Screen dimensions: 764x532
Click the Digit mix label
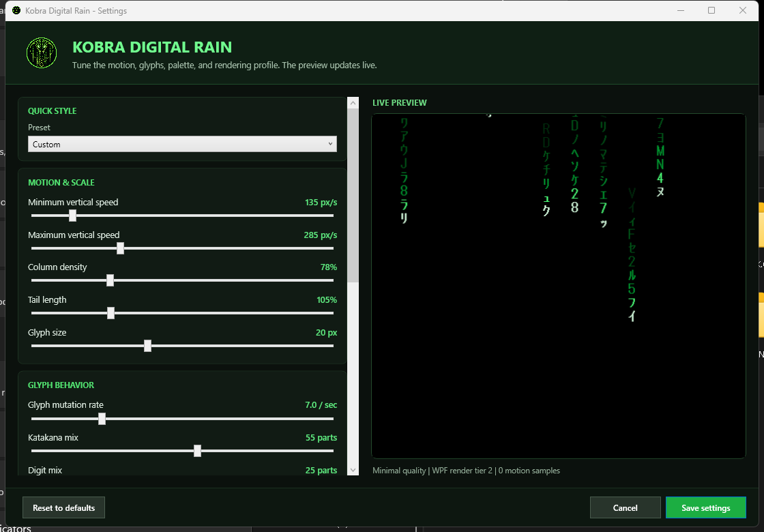(x=45, y=470)
